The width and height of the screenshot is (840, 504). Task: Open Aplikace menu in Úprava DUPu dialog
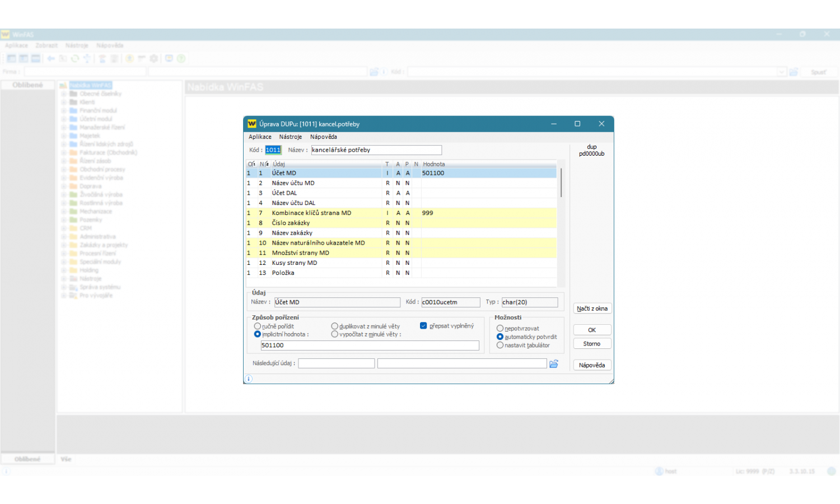pyautogui.click(x=260, y=137)
